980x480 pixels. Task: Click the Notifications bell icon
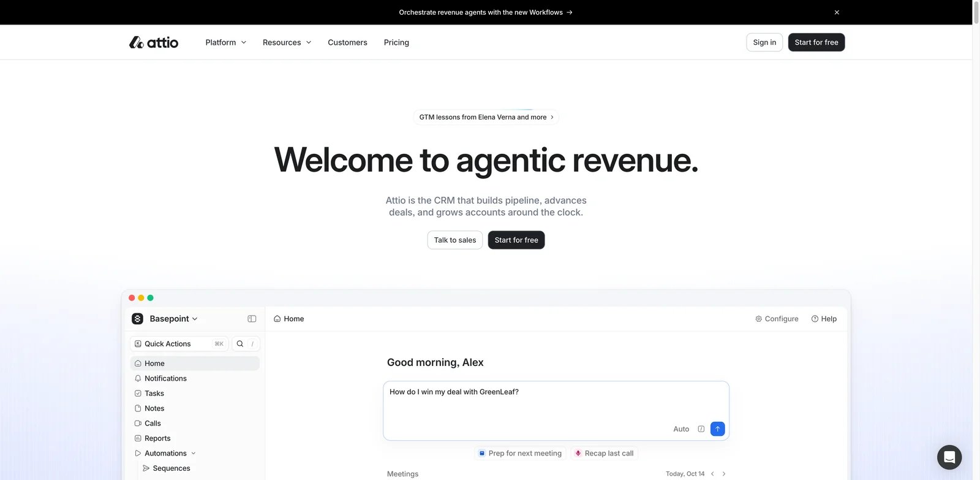pyautogui.click(x=138, y=378)
